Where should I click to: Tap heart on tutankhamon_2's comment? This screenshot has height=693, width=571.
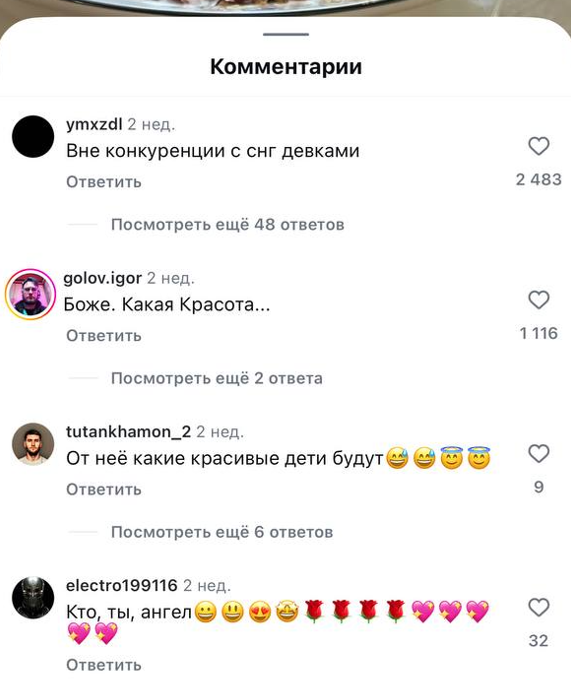539,454
